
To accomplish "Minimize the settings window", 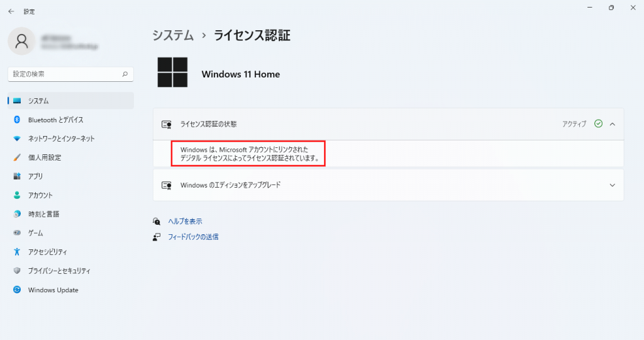I will (x=590, y=8).
